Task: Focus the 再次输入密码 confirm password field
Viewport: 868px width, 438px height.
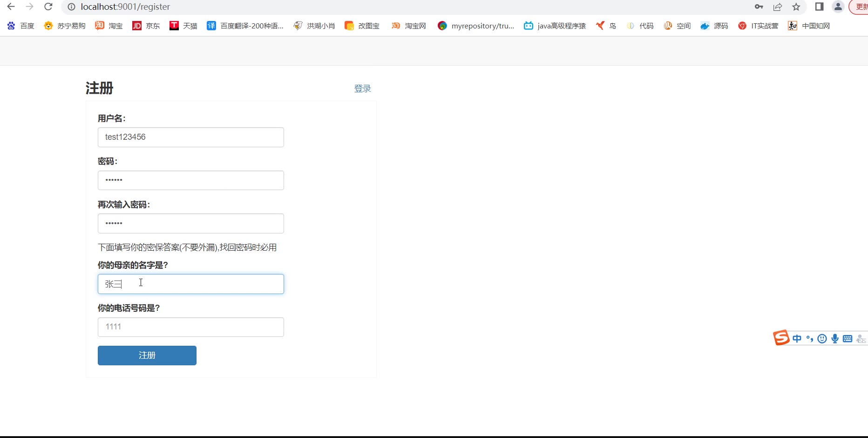Action: pos(191,223)
